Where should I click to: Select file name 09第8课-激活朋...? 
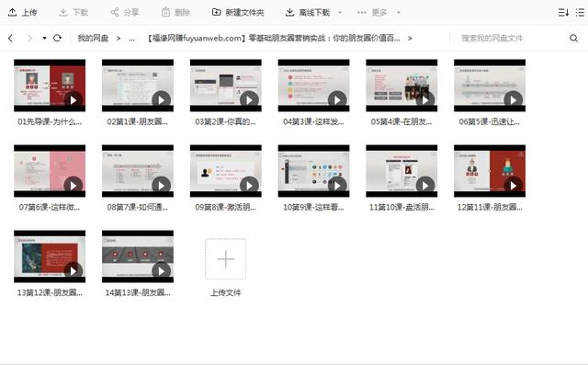point(225,207)
